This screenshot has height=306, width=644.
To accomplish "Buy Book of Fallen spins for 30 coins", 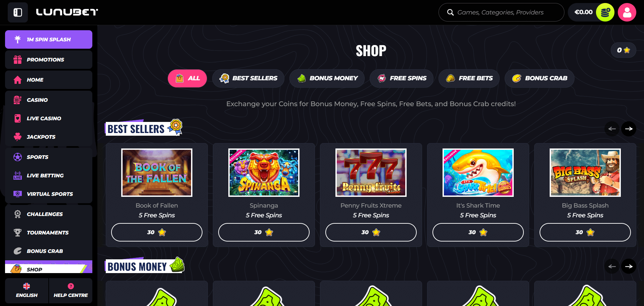I will (157, 232).
